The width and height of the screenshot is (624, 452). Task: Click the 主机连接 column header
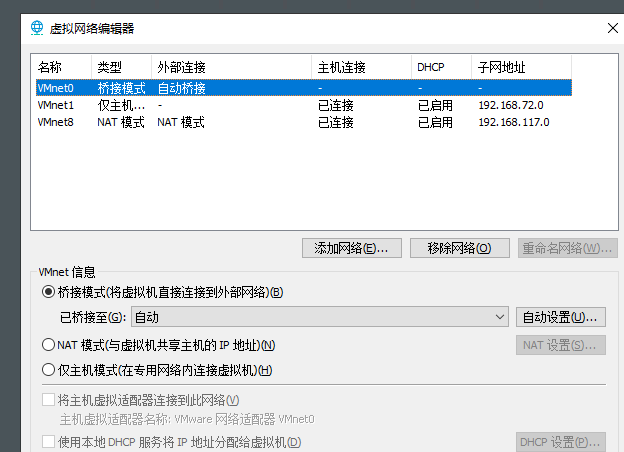coord(361,67)
